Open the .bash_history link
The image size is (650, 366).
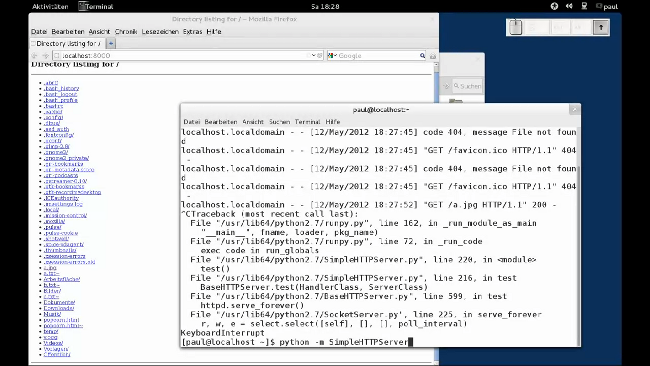[61, 88]
